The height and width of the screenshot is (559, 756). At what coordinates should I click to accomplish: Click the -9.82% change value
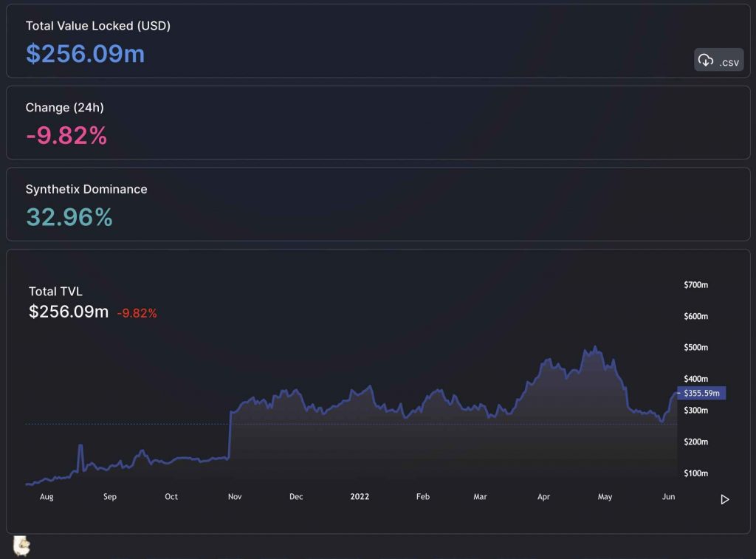click(x=66, y=136)
